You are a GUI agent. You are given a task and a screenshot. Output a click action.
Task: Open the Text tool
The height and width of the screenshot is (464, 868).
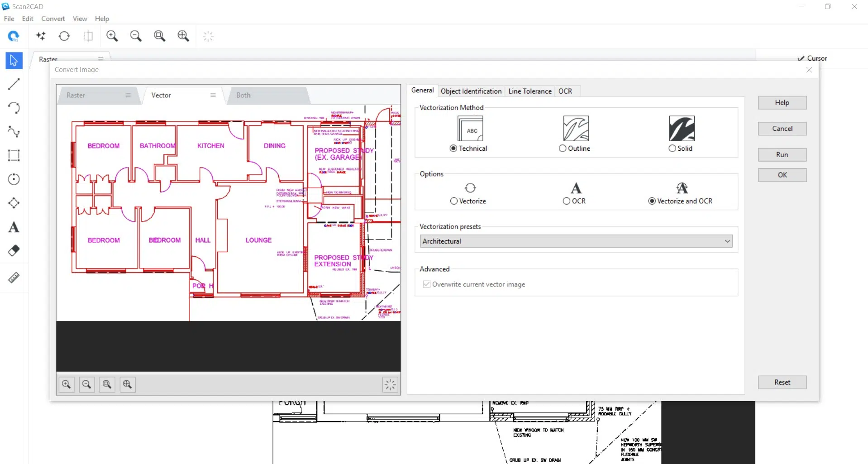[14, 227]
